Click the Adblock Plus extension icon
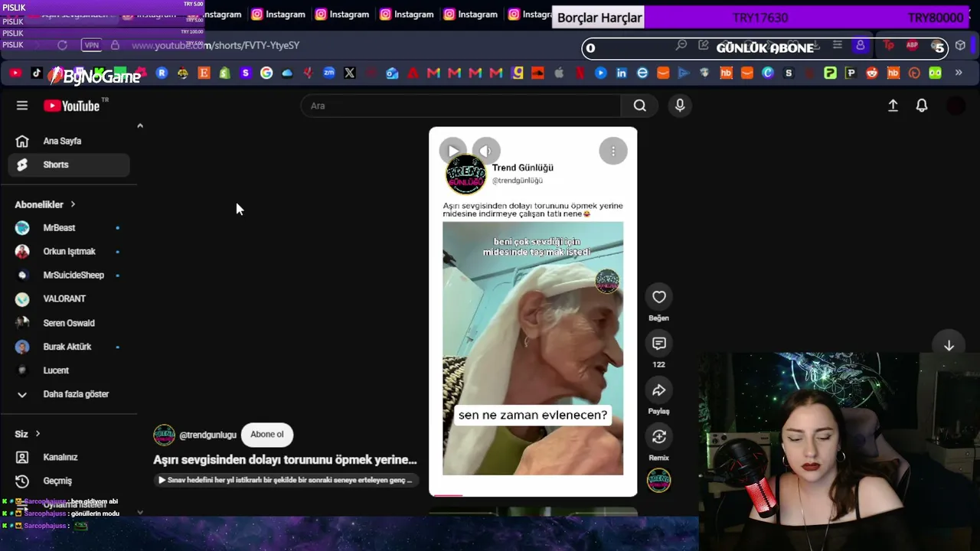This screenshot has height=551, width=980. point(912,46)
